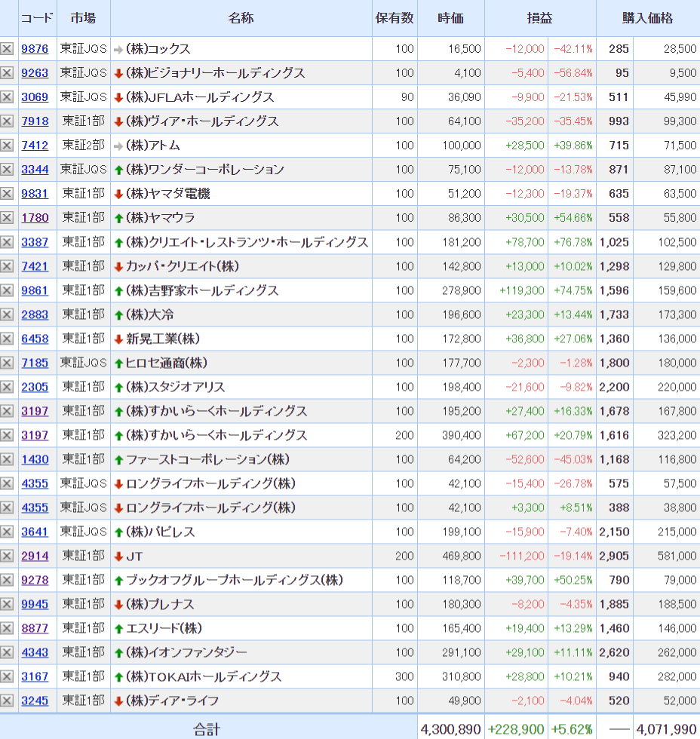
Task: Open visited code link 1780
Action: (x=35, y=218)
